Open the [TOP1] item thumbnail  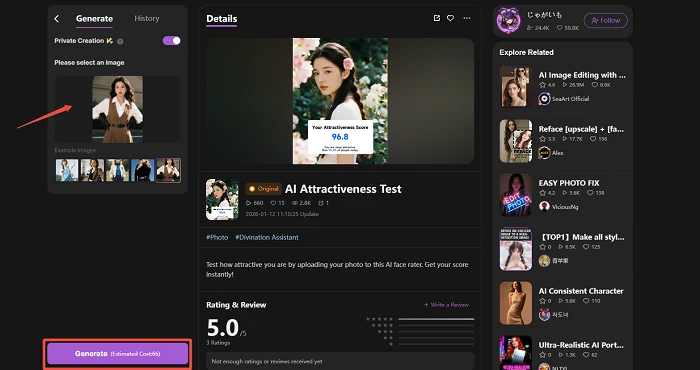[x=516, y=249]
